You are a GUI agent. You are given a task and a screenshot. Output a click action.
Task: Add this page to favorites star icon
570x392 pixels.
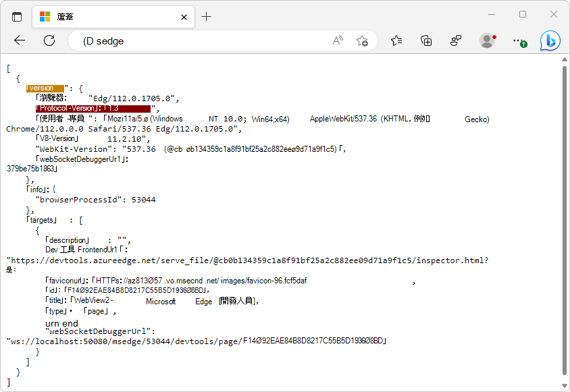[x=362, y=40]
